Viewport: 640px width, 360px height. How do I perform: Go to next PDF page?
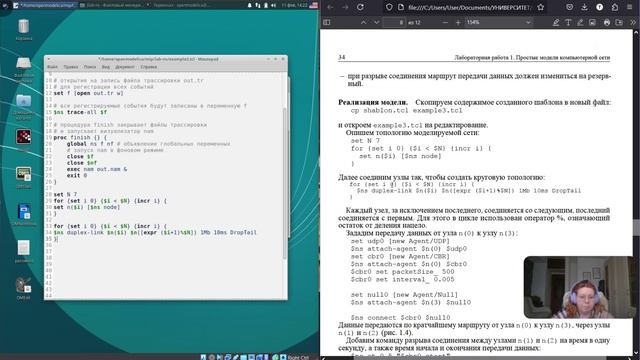click(x=376, y=22)
